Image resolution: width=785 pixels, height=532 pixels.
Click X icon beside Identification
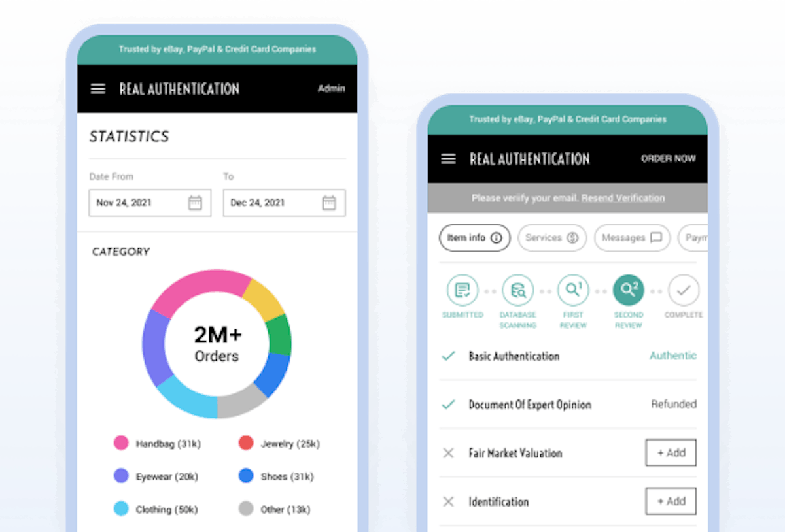[x=448, y=502]
